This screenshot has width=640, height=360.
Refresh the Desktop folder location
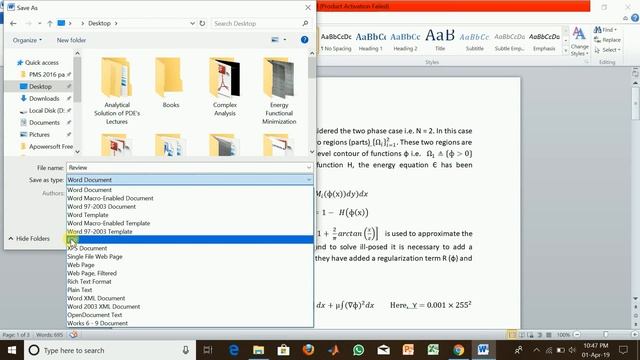click(x=202, y=24)
